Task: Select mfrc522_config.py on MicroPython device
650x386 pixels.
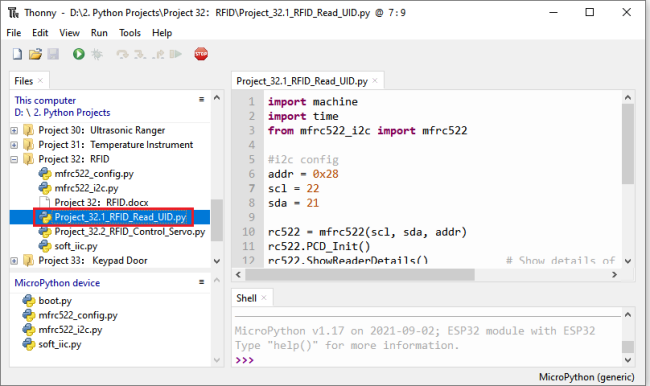Action: (x=78, y=315)
